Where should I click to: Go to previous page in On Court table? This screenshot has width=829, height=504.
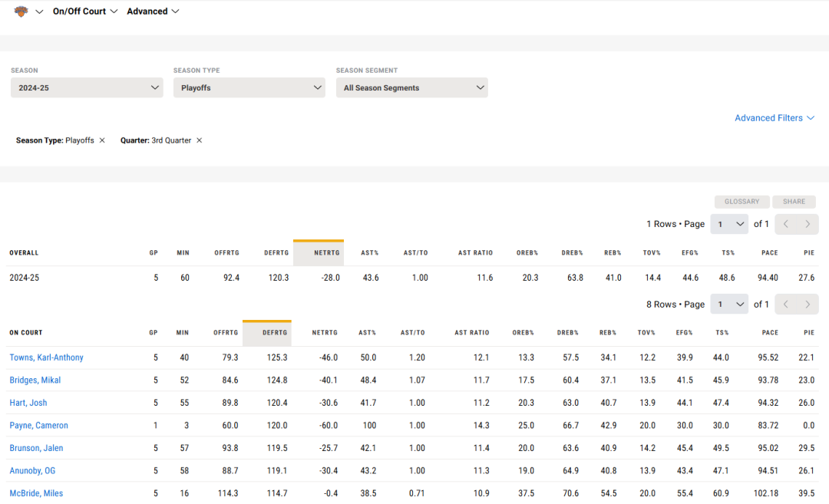pos(785,305)
